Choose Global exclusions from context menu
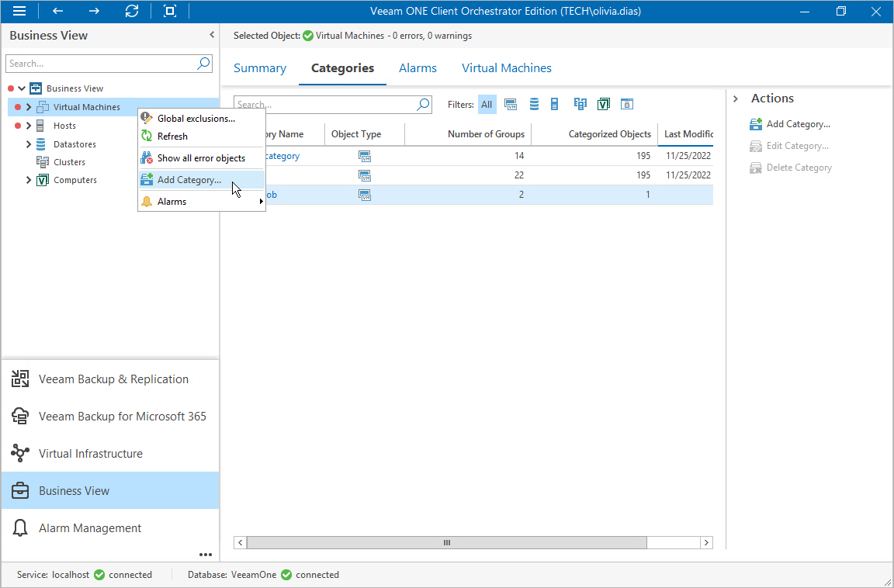894x588 pixels. [x=202, y=119]
